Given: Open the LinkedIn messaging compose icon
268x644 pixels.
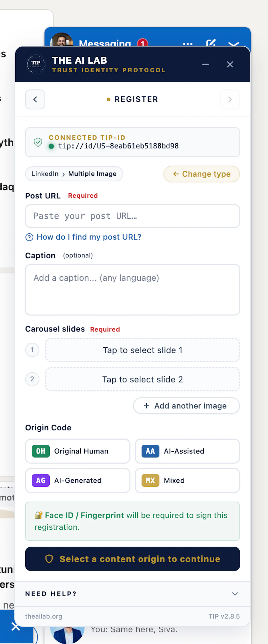Looking at the screenshot, I should tap(211, 43).
